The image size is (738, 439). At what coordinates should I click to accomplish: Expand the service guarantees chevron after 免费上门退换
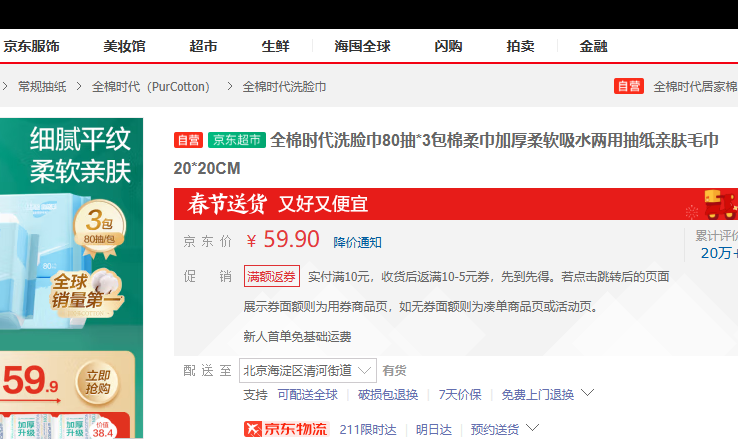pyautogui.click(x=587, y=392)
